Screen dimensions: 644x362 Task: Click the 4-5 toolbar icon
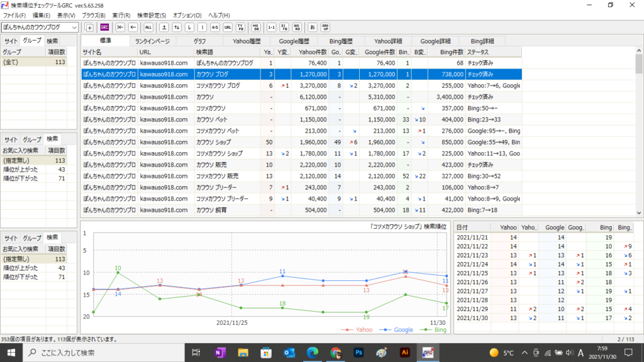tap(215, 28)
